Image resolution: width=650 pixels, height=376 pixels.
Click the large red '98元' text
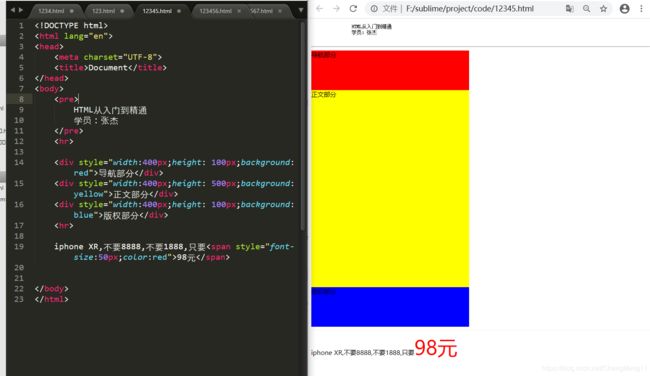tap(436, 348)
